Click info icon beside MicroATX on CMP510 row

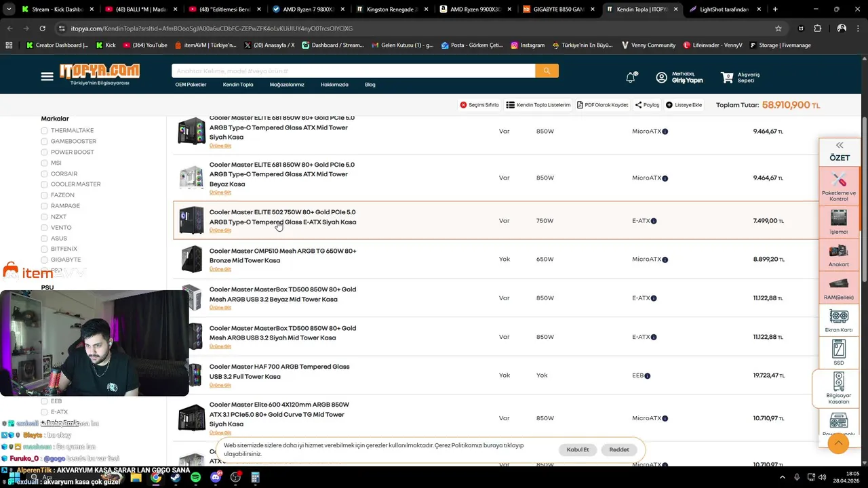[665, 260]
